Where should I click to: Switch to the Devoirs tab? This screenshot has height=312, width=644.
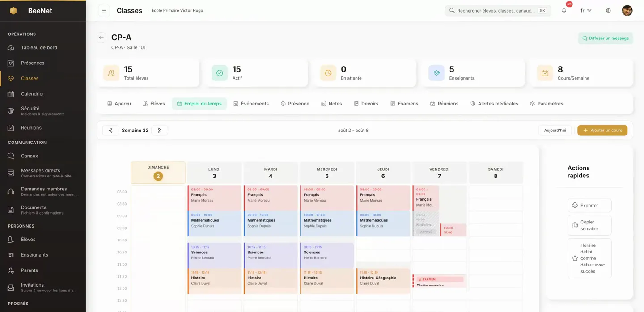pos(366,104)
